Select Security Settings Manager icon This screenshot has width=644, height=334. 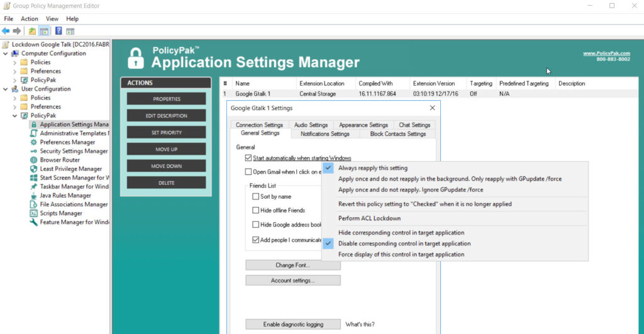(x=34, y=151)
